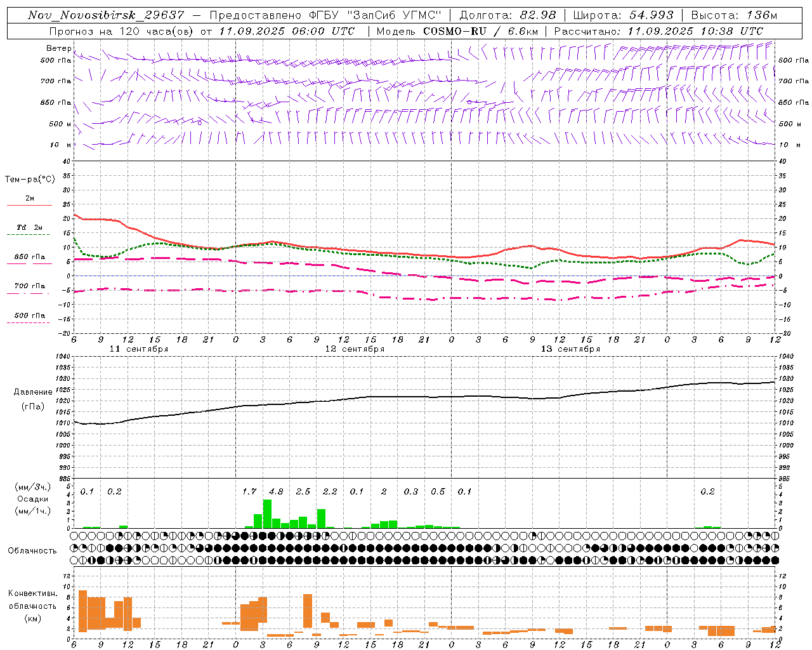Click the 2.5 precipitation total value
Viewport: 812px width, 650px height.
pos(303,492)
